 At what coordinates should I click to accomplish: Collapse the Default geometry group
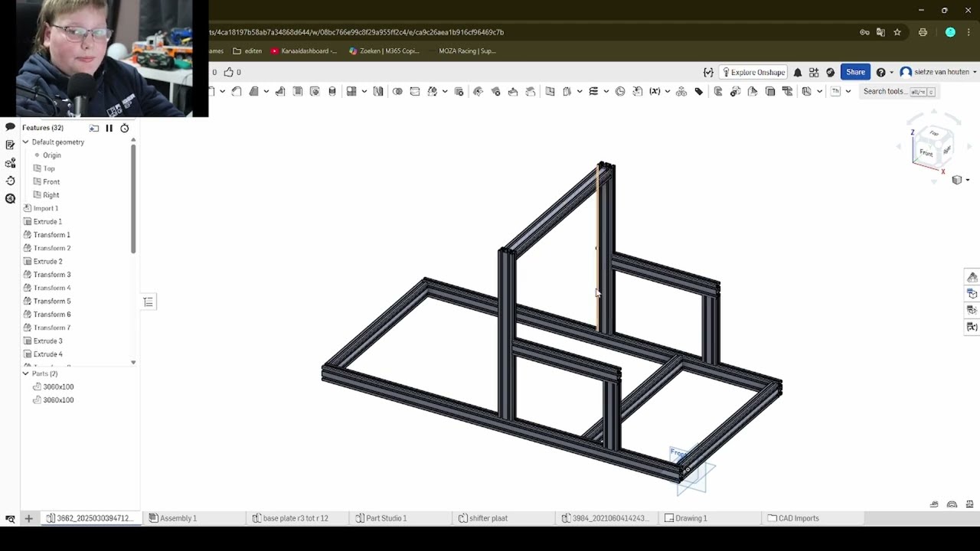click(25, 142)
